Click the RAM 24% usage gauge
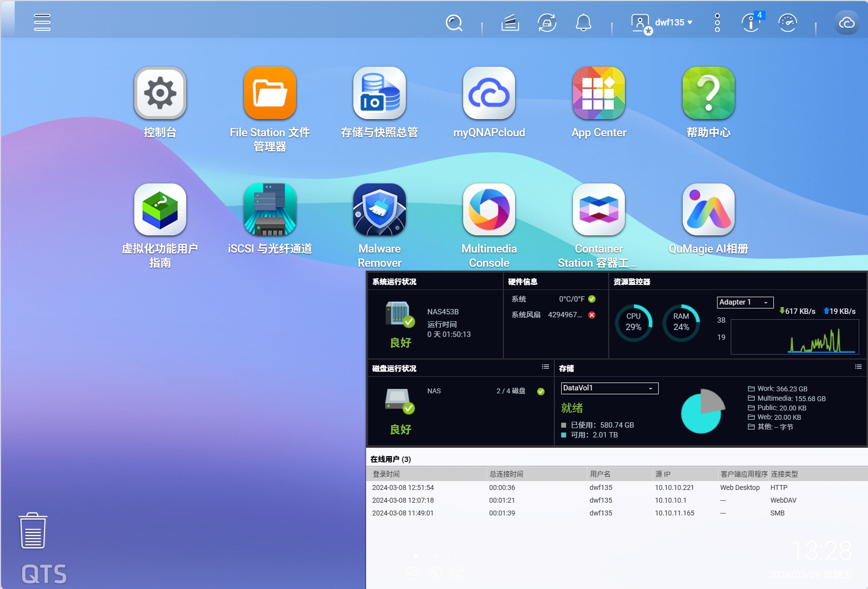 (681, 323)
